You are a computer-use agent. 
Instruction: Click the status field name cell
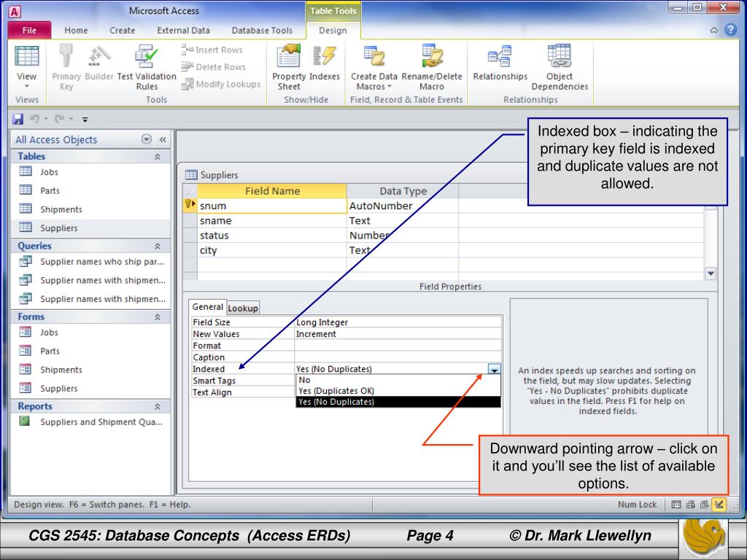[x=272, y=236]
